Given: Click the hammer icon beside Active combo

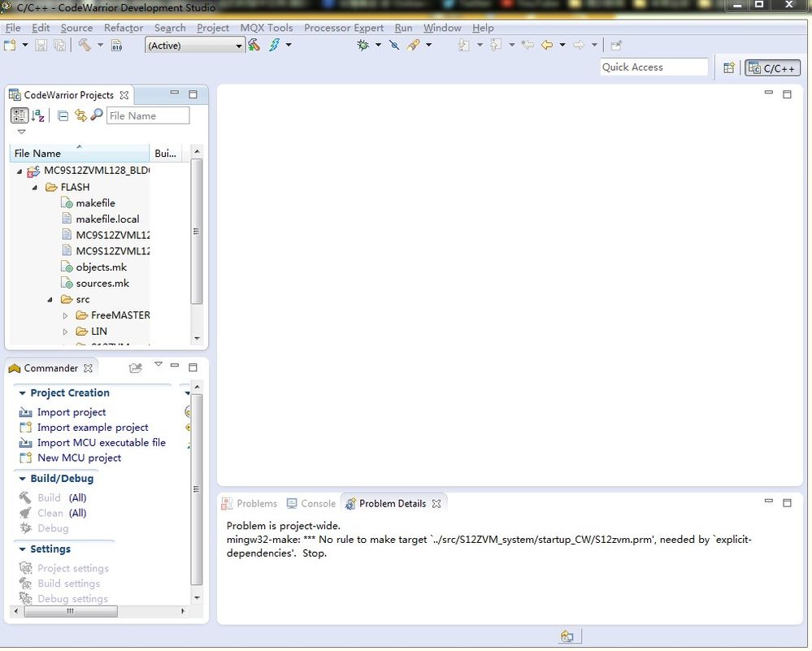Looking at the screenshot, I should 254,45.
